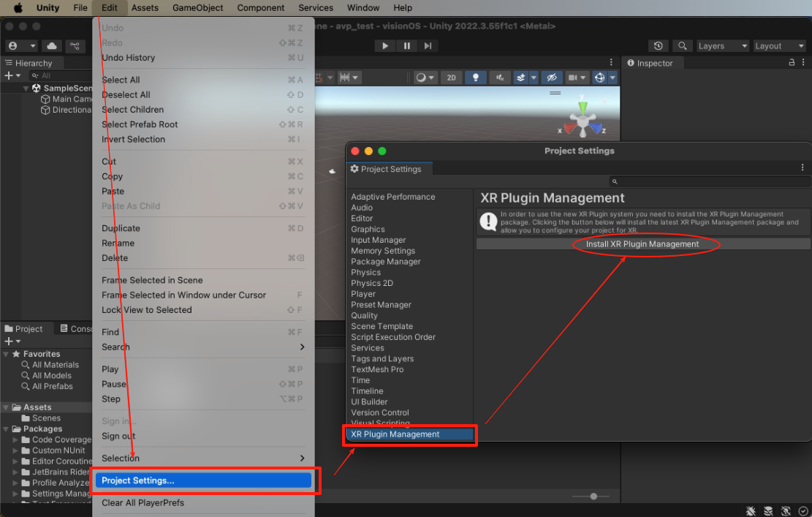Toggle hidden objects visibility eye
The image size is (812, 517).
pyautogui.click(x=552, y=78)
